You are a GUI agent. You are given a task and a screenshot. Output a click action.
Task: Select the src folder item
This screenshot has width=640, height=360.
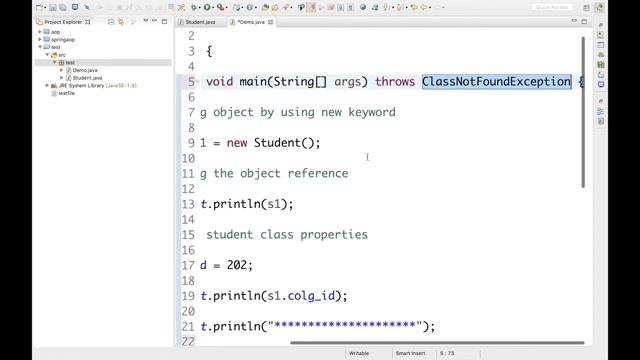[x=62, y=55]
